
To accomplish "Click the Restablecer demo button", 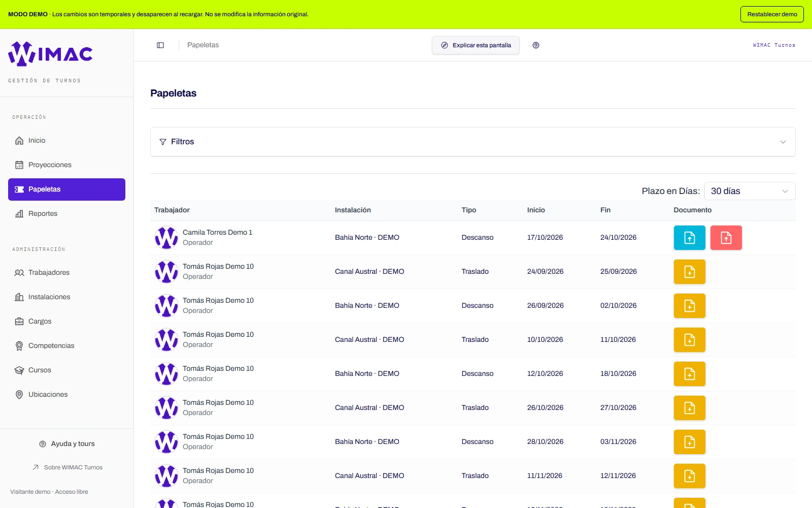I will coord(772,14).
